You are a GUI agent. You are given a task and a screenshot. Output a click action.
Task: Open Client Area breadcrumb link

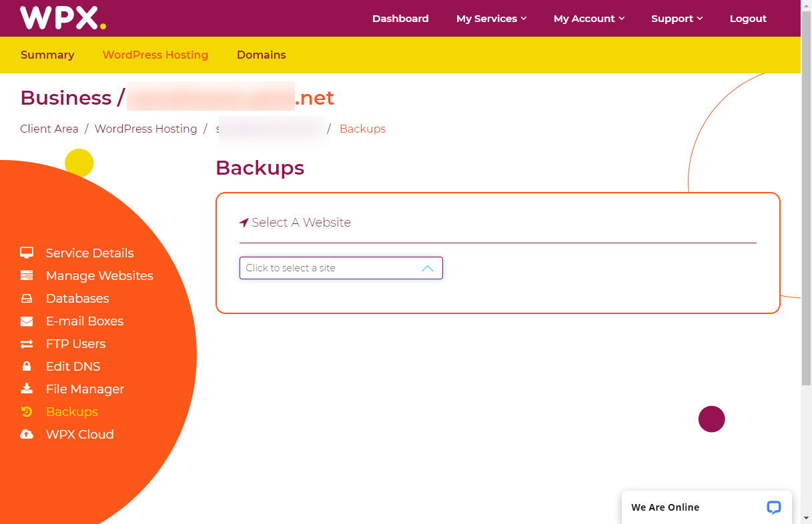pyautogui.click(x=49, y=129)
